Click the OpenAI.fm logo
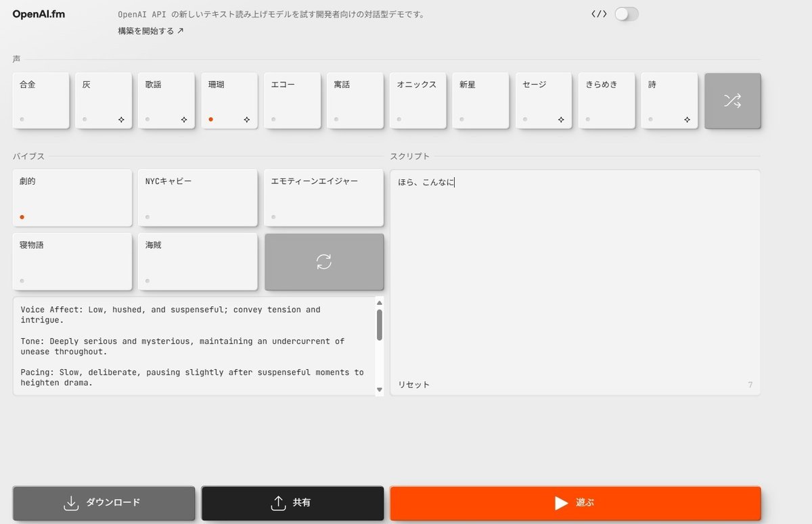 click(37, 14)
